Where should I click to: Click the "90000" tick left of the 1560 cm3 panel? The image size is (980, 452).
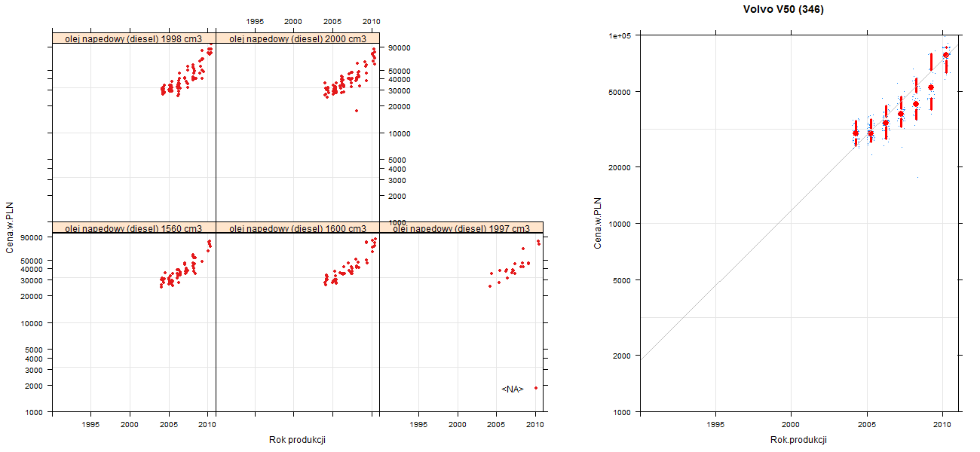coord(33,238)
